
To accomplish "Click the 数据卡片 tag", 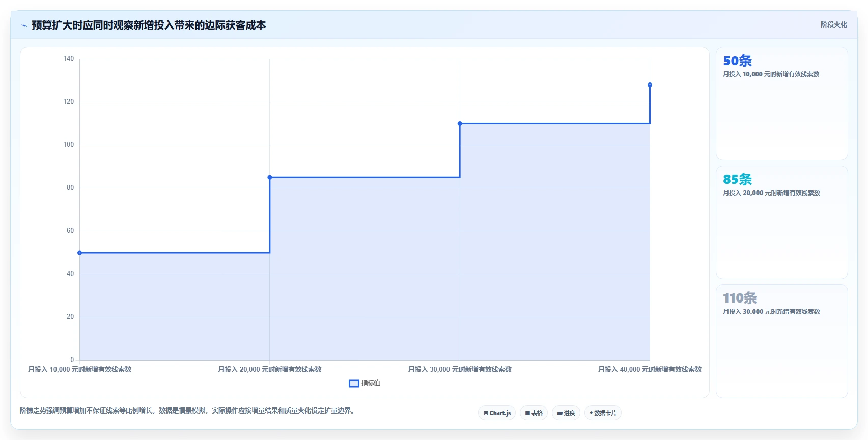I will [603, 413].
